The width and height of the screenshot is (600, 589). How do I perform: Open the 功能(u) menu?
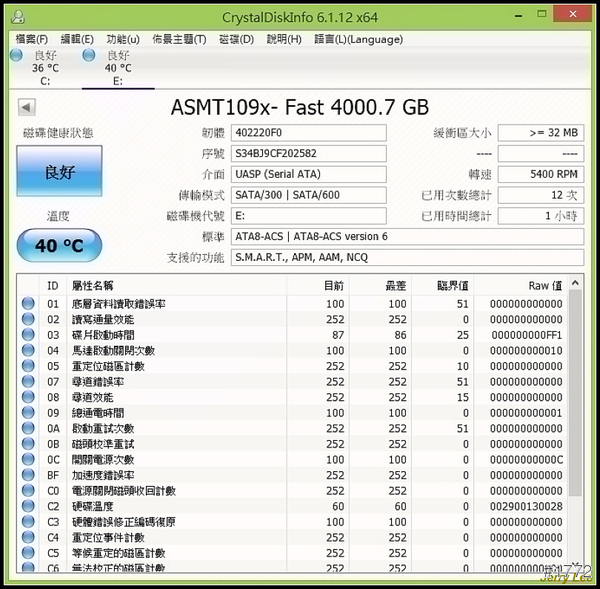(x=123, y=39)
